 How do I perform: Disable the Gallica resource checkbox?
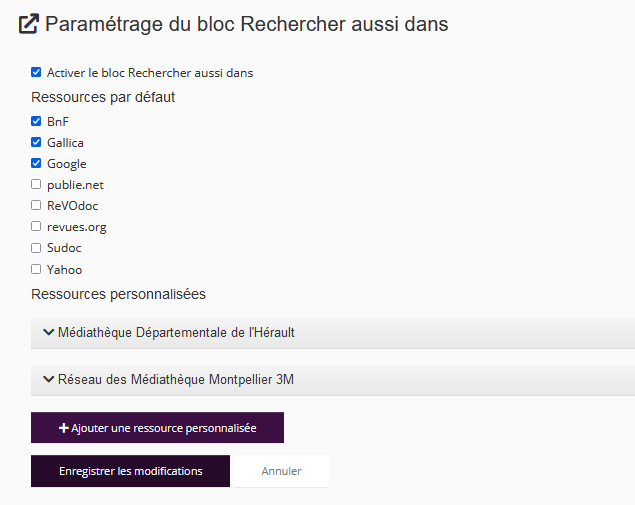tap(36, 142)
